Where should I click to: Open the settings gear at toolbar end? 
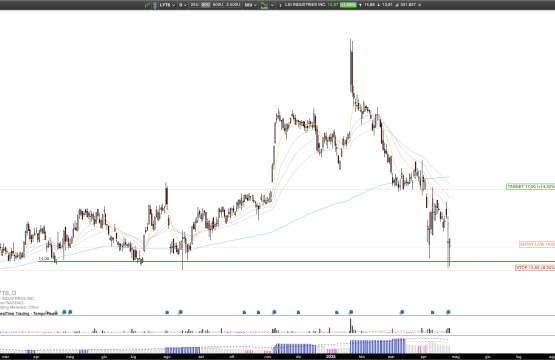point(420,5)
